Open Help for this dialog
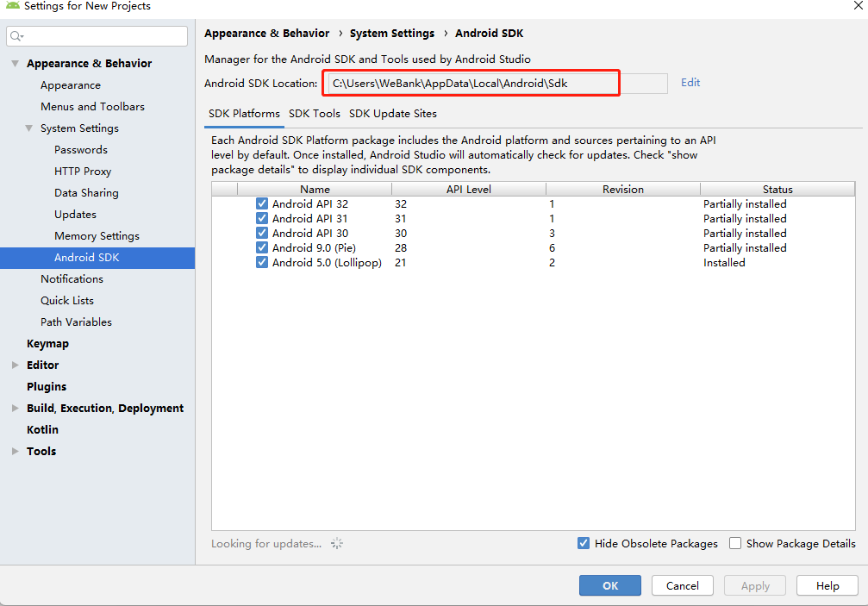Image resolution: width=868 pixels, height=606 pixels. (x=827, y=586)
